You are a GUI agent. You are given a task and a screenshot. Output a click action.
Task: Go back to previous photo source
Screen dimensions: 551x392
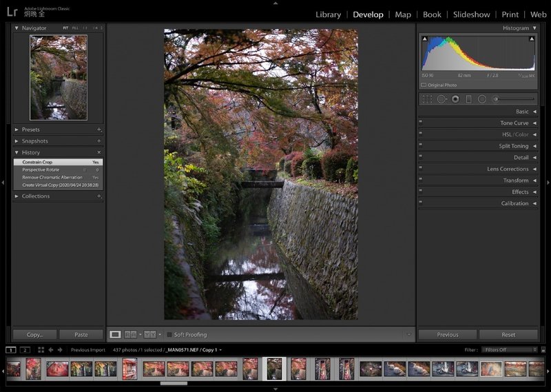coord(50,350)
